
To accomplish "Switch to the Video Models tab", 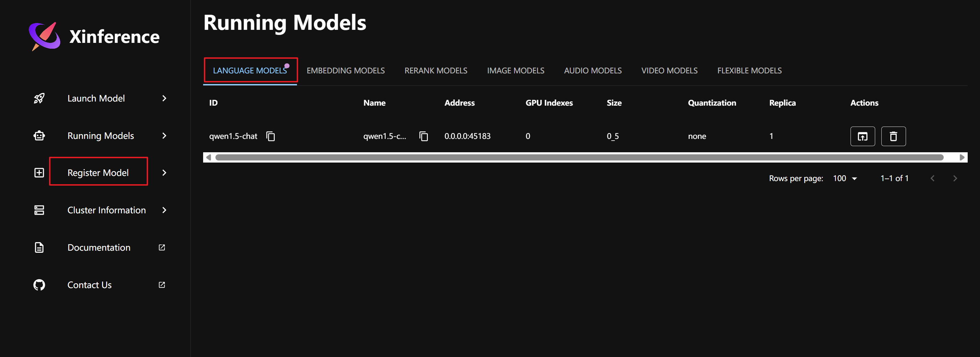I will [x=669, y=71].
